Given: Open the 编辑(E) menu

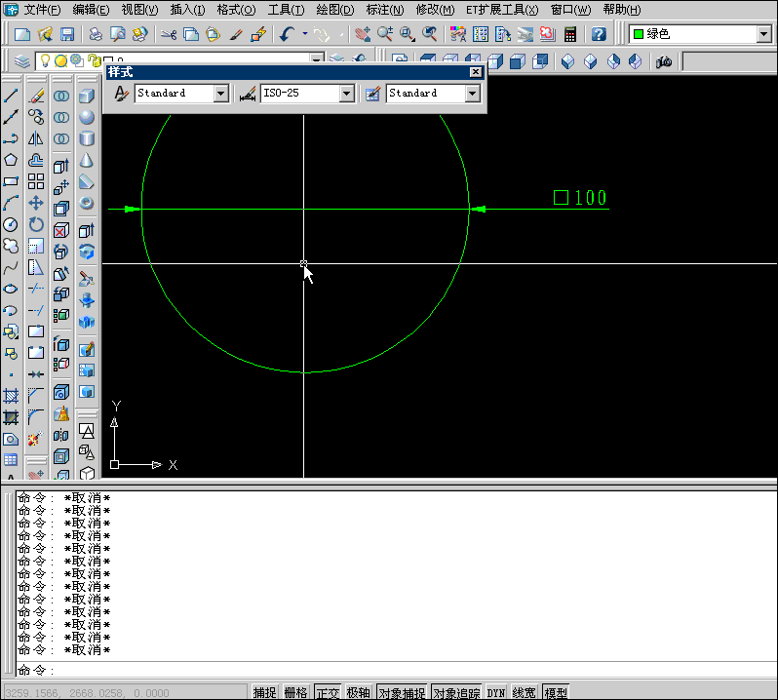Looking at the screenshot, I should point(91,10).
